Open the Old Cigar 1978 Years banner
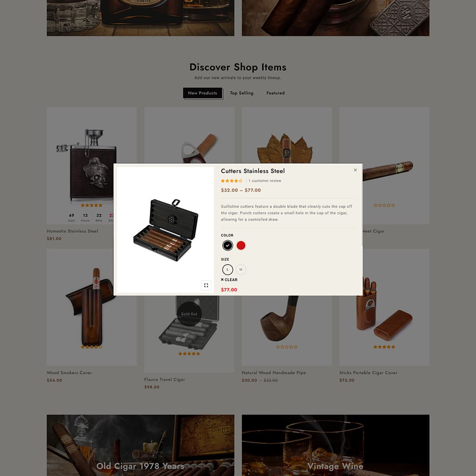This screenshot has height=476, width=476. [140, 445]
